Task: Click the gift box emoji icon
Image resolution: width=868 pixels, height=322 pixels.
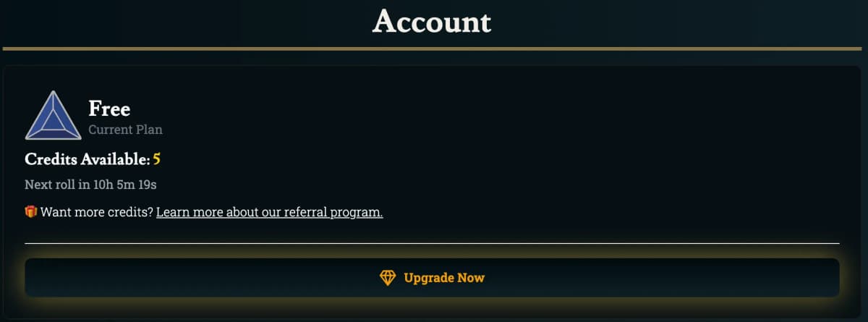Action: [31, 212]
